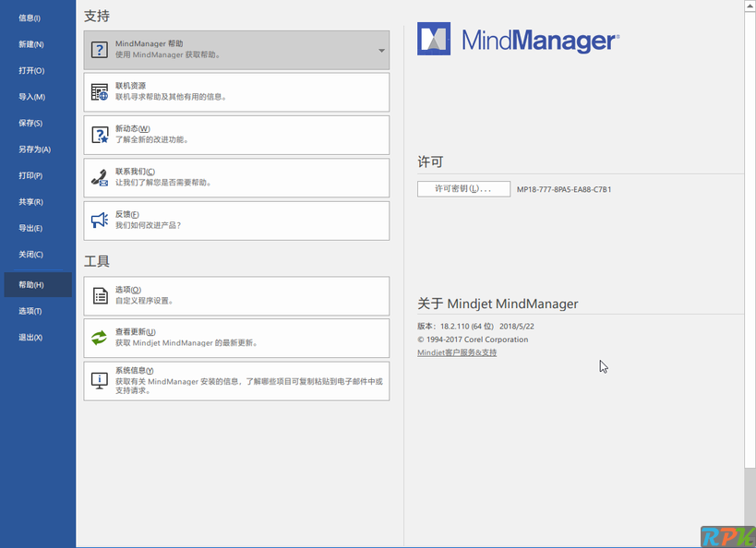756x548 pixels.
Task: Click 选项(O) title under 工具
Action: click(x=127, y=290)
